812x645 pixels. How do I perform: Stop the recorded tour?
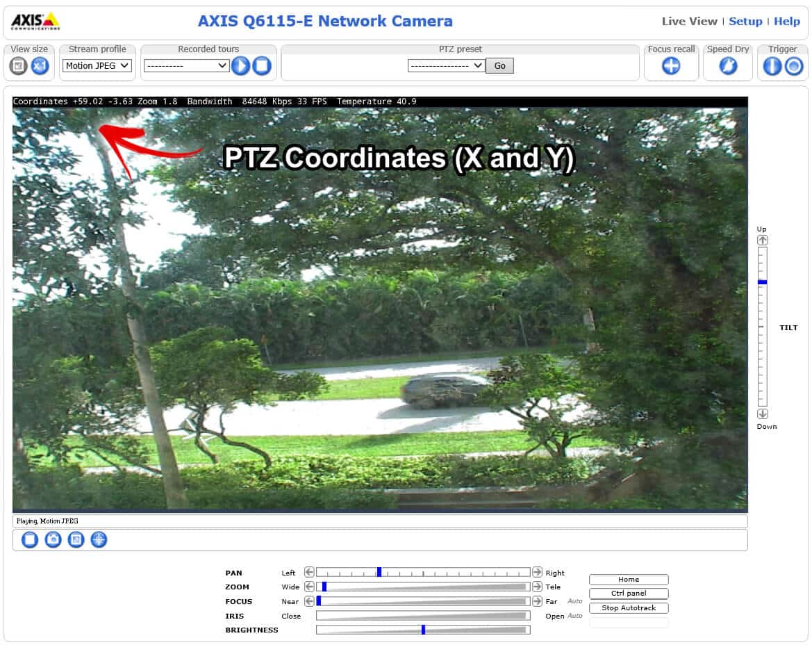click(x=261, y=66)
